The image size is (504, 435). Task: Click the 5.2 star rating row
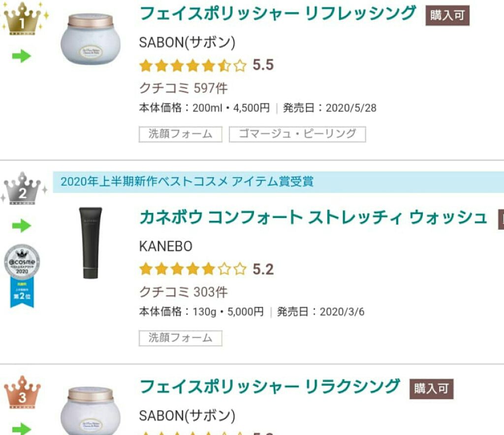(206, 269)
